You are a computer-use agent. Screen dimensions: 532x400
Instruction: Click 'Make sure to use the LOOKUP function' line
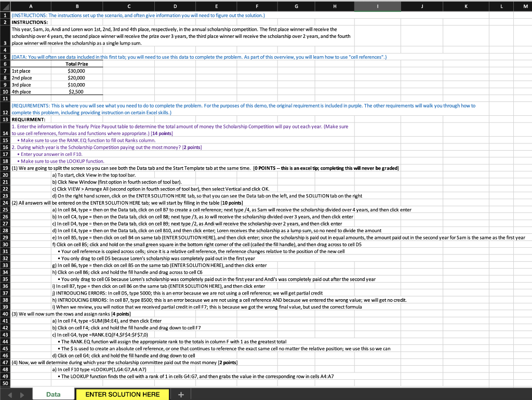pyautogui.click(x=61, y=161)
